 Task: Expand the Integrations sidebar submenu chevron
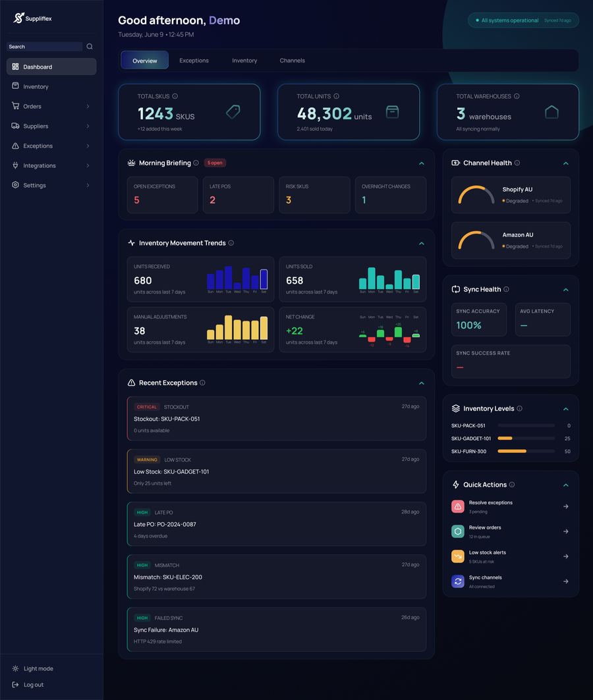pyautogui.click(x=88, y=165)
